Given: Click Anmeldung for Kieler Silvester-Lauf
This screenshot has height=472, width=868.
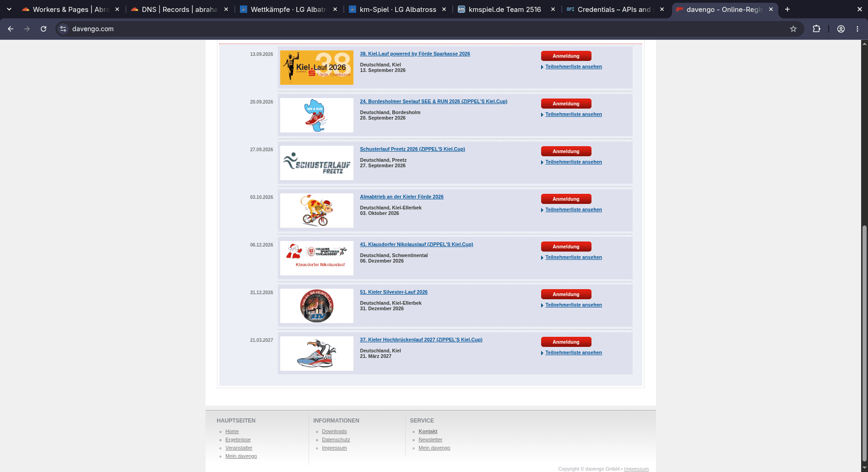Looking at the screenshot, I should pyautogui.click(x=566, y=294).
